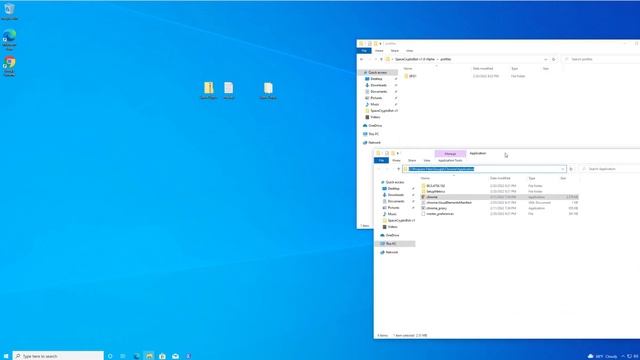The width and height of the screenshot is (640, 360).
Task: Open File Explorer taskbar icon
Action: tap(149, 356)
